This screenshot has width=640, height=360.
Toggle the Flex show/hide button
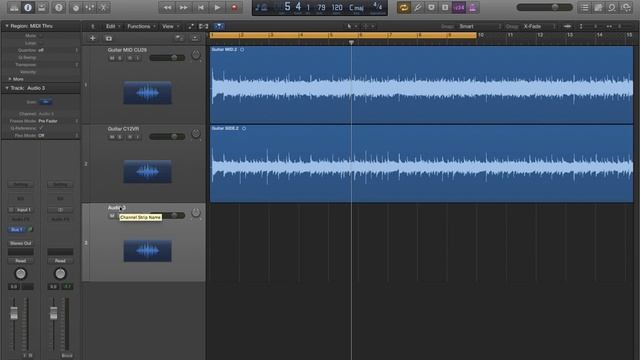point(204,26)
